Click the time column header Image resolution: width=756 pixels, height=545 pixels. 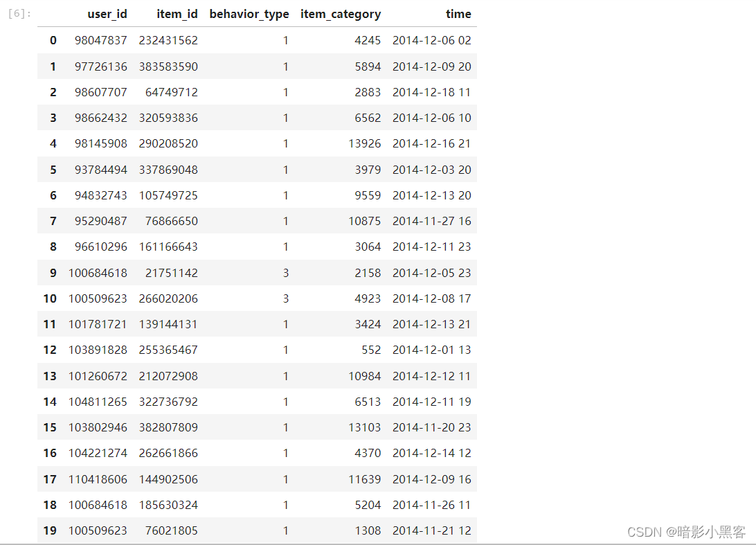[x=458, y=14]
